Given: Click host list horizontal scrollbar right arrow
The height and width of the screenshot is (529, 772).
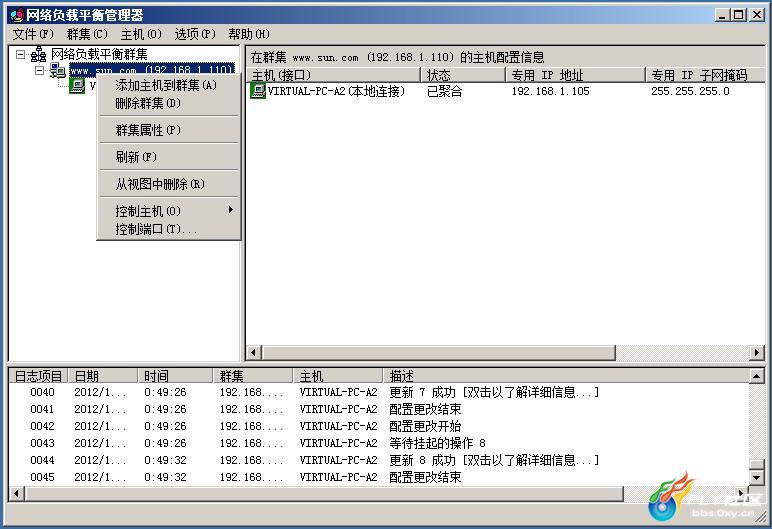Looking at the screenshot, I should [x=757, y=352].
